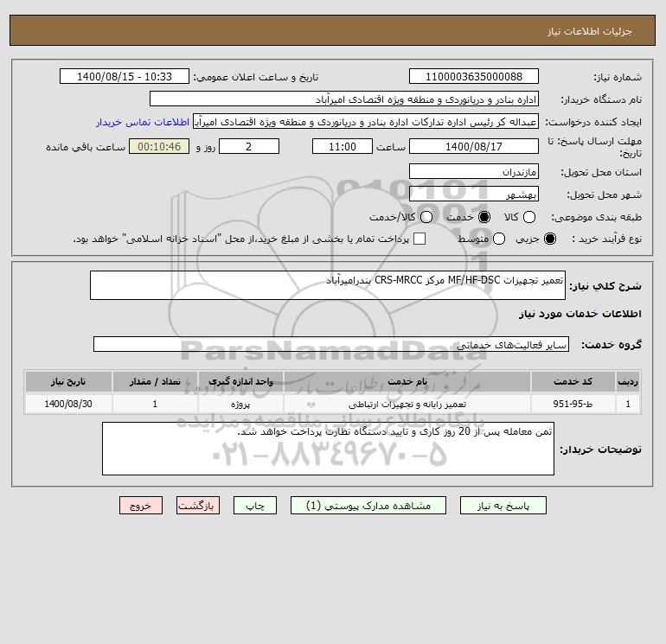This screenshot has height=644, width=666.
Task: Click the quantity cell in row 1
Action: 155,404
